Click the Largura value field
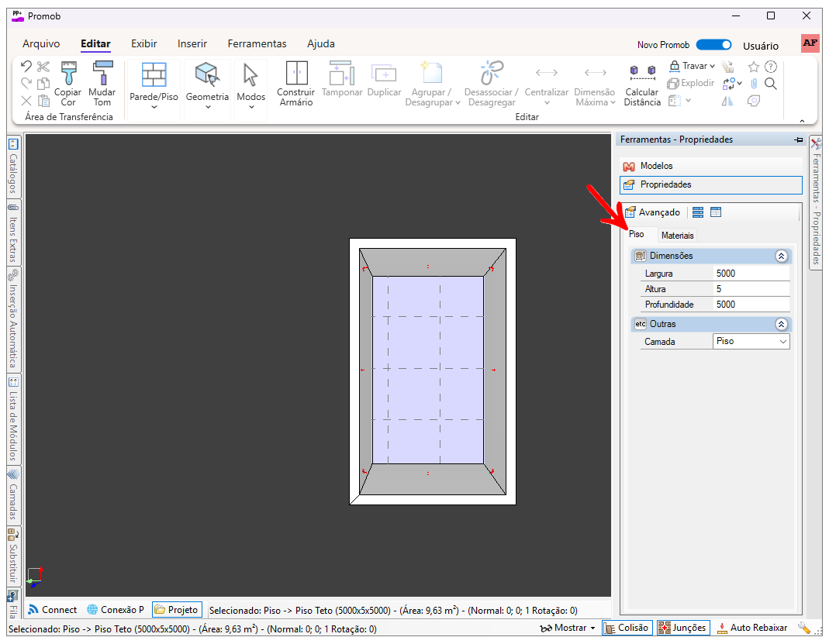 pos(750,274)
